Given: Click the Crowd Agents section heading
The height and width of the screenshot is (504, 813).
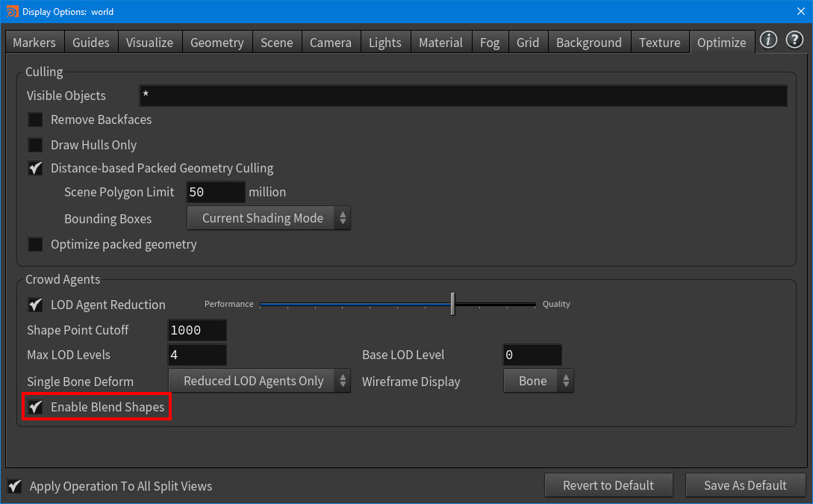Looking at the screenshot, I should 63,279.
